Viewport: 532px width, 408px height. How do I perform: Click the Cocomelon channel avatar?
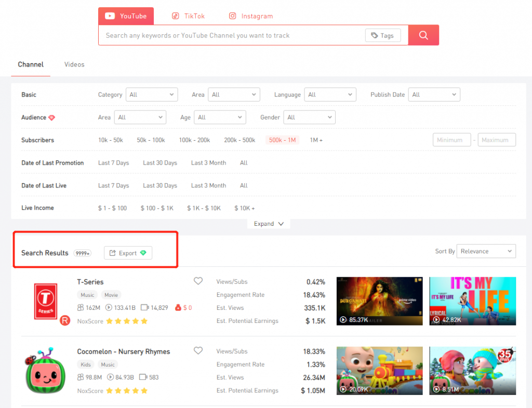click(x=45, y=371)
